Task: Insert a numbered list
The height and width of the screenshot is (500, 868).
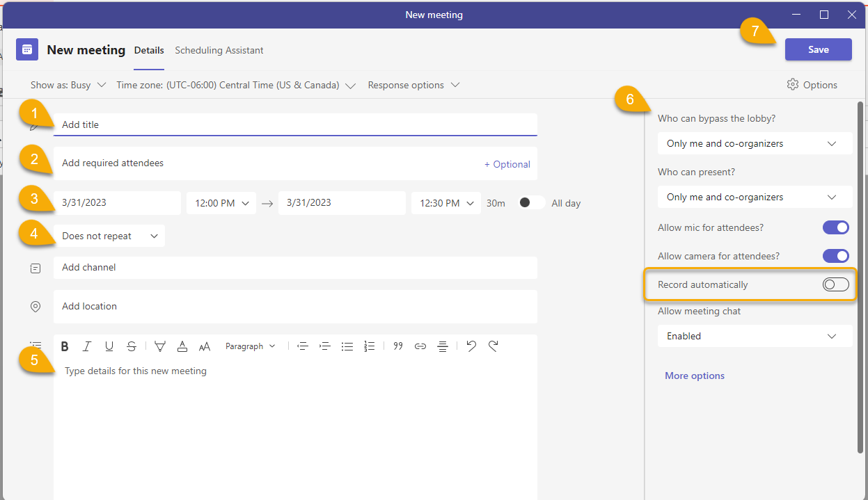Action: tap(370, 346)
